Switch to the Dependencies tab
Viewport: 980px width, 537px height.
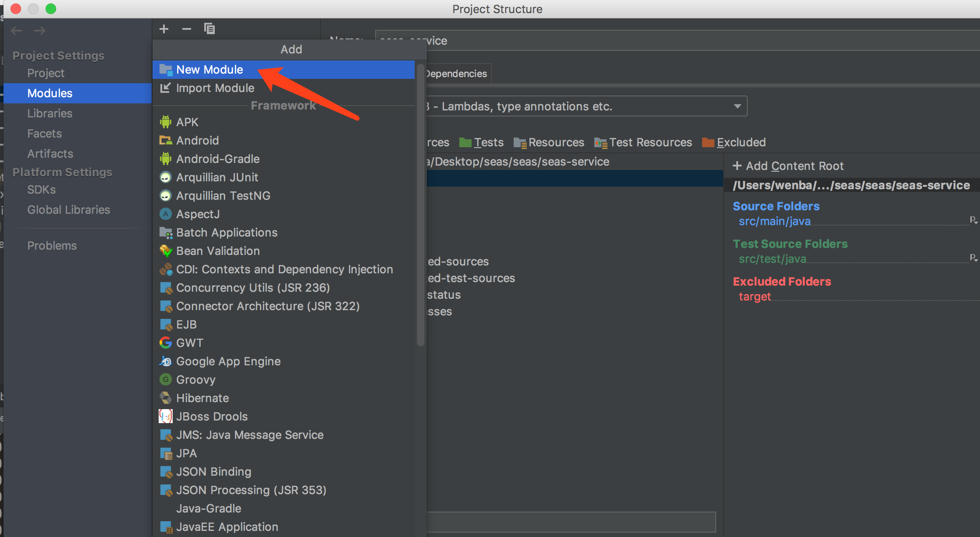click(457, 74)
